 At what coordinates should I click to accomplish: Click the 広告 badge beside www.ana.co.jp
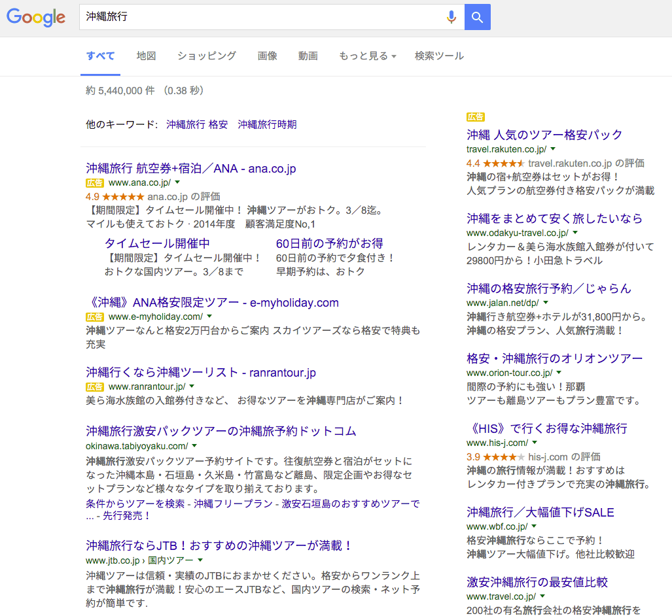click(95, 183)
